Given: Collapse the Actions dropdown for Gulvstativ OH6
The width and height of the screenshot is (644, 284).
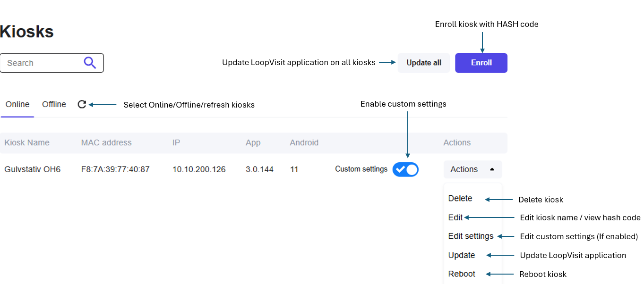Looking at the screenshot, I should [472, 169].
